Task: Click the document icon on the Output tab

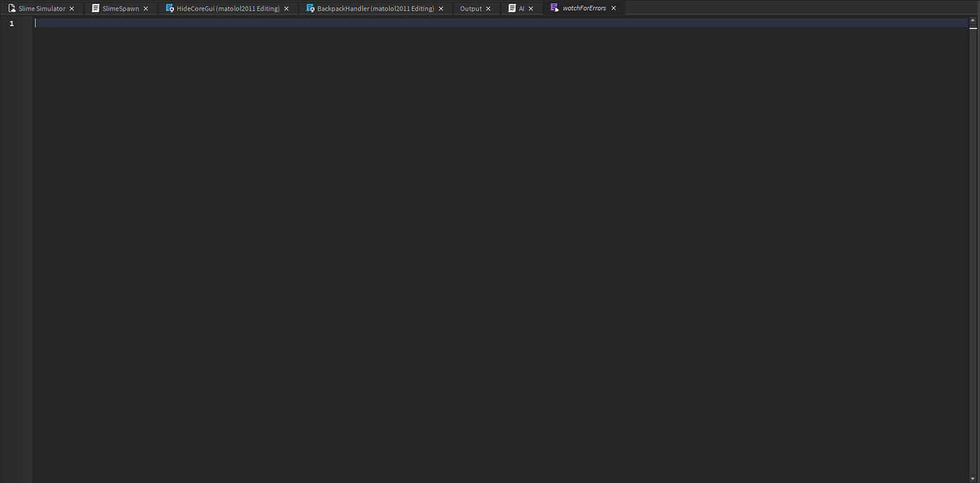Action: coord(459,8)
